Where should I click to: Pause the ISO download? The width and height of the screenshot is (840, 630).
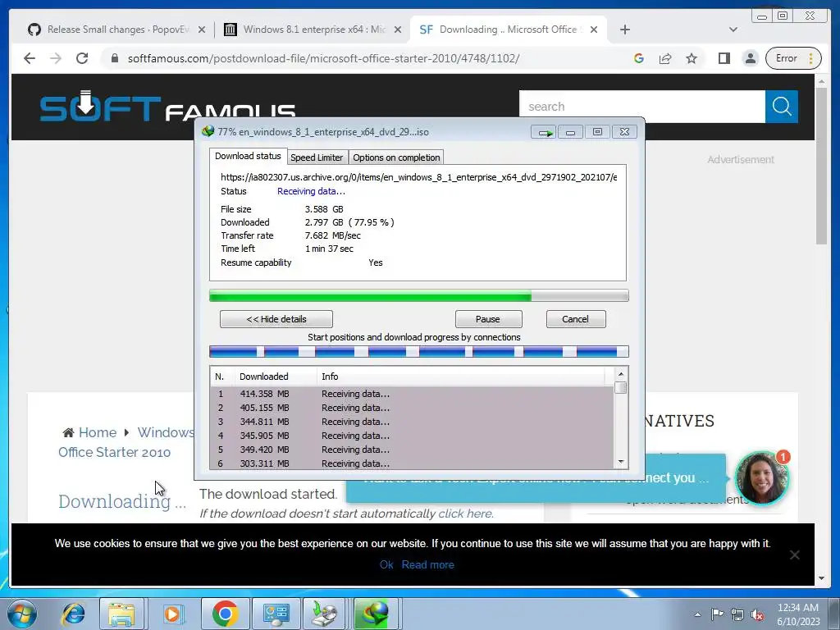point(488,319)
